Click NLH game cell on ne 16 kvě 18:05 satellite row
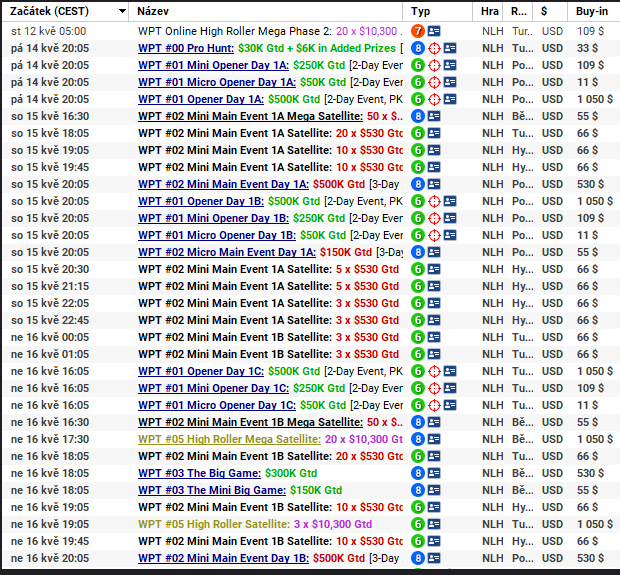The image size is (620, 575). coord(493,456)
